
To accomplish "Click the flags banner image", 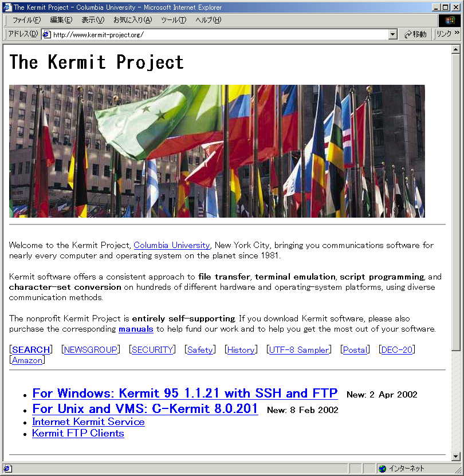I will pos(217,151).
